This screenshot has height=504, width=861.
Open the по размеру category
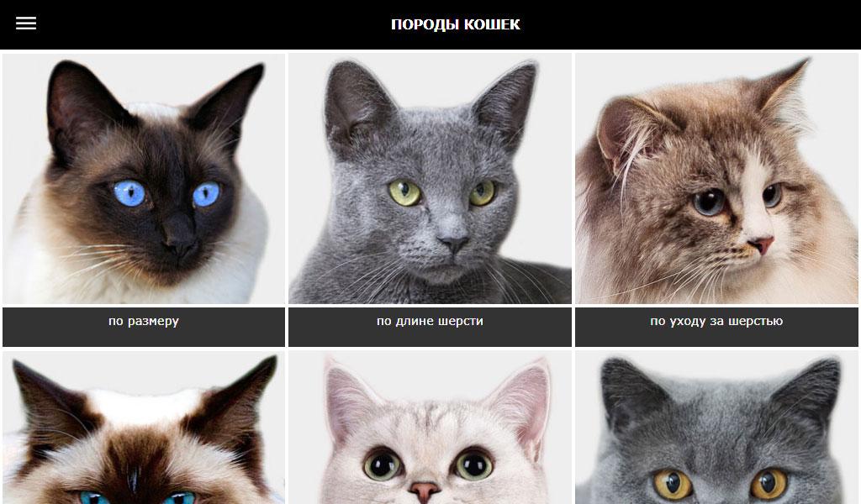coord(144,327)
